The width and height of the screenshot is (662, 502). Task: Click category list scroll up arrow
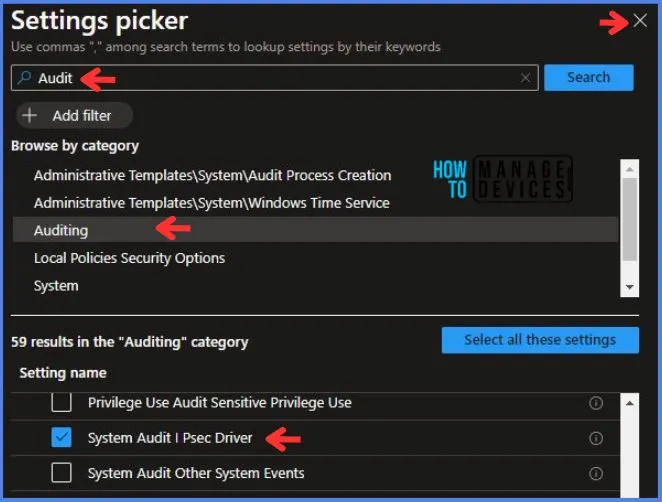629,169
